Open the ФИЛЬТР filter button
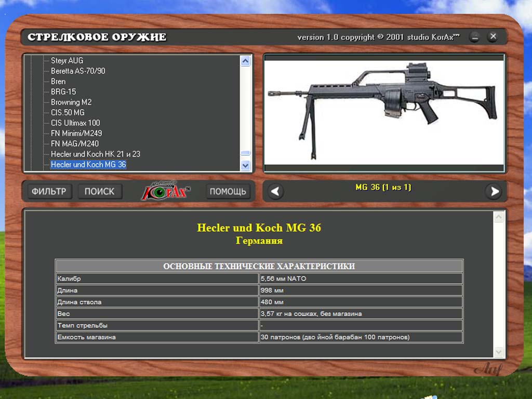532x399 pixels. (x=49, y=192)
